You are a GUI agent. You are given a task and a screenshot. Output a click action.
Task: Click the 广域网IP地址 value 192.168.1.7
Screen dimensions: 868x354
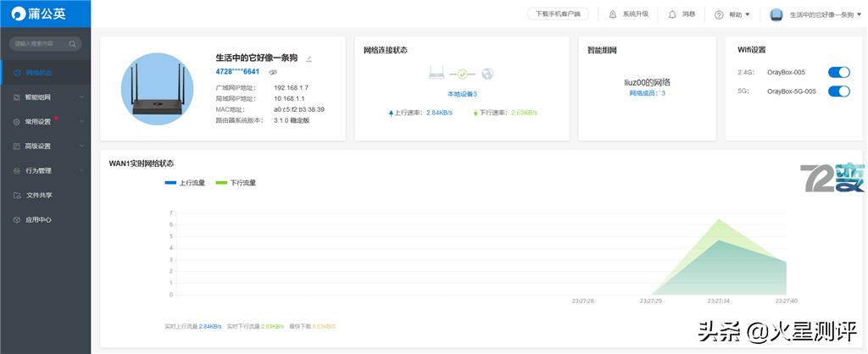click(x=292, y=87)
